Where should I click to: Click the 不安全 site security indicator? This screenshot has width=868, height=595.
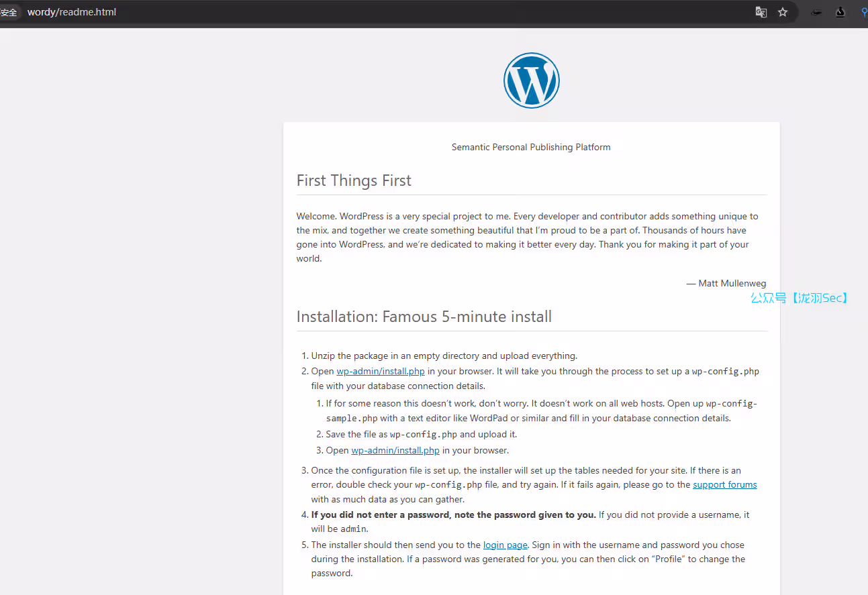pyautogui.click(x=9, y=12)
